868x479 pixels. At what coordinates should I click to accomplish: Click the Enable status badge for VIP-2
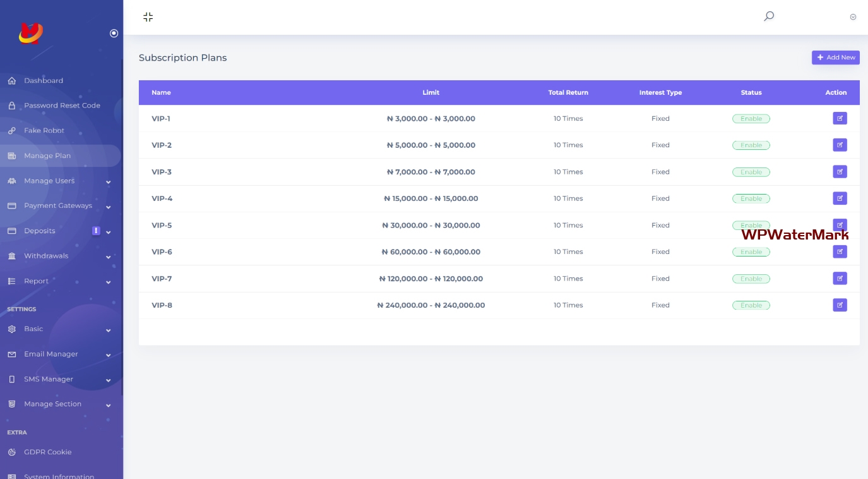coord(751,145)
